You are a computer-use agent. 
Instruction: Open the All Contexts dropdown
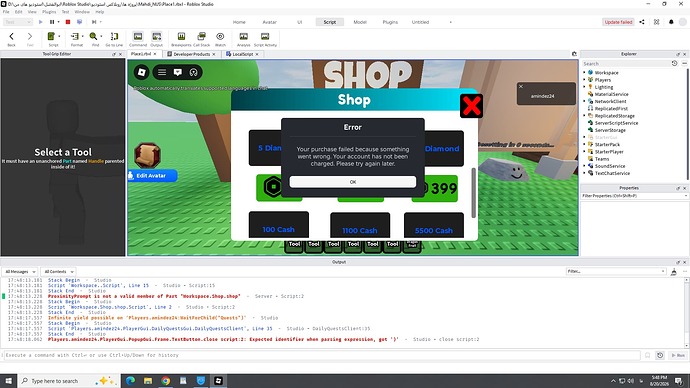pos(59,272)
